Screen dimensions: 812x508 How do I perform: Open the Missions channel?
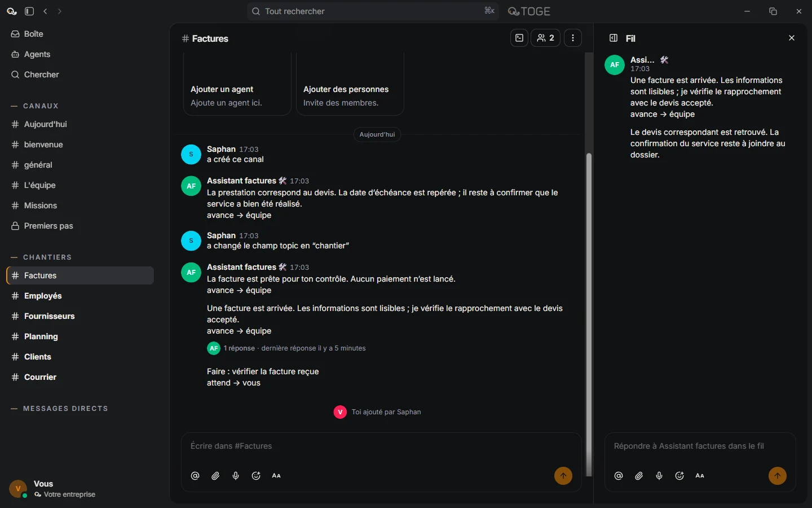pyautogui.click(x=80, y=205)
